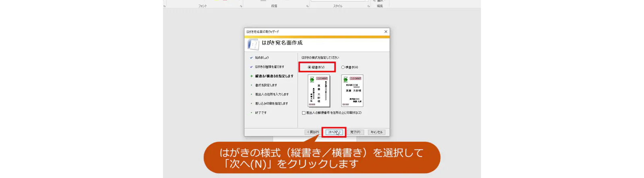Select the 書式を設定します step

click(x=266, y=85)
